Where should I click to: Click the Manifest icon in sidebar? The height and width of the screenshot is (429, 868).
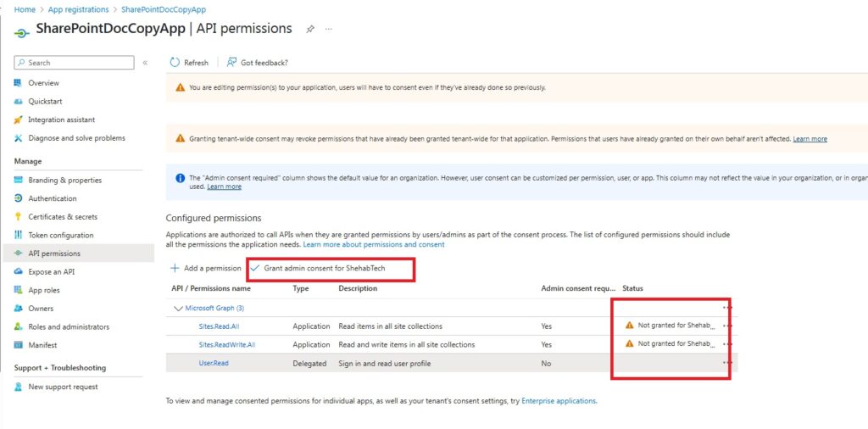(19, 345)
